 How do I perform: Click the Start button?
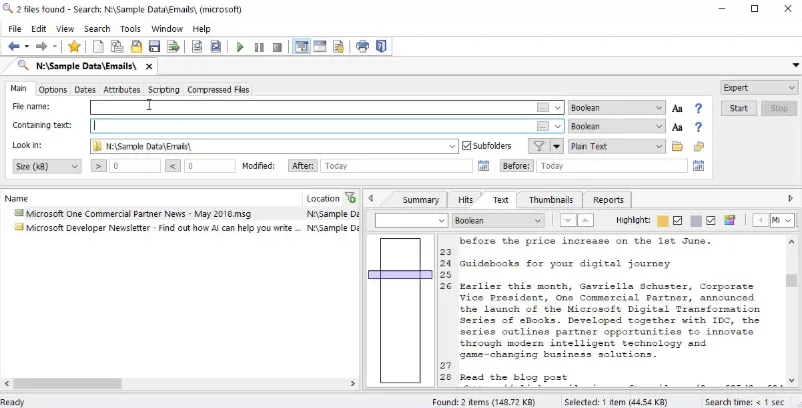(739, 108)
